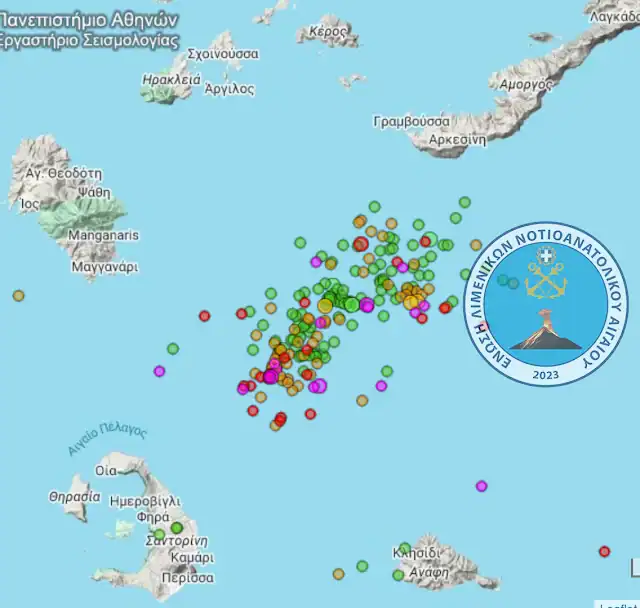Click the Manganaris label on Ios

coord(104,235)
